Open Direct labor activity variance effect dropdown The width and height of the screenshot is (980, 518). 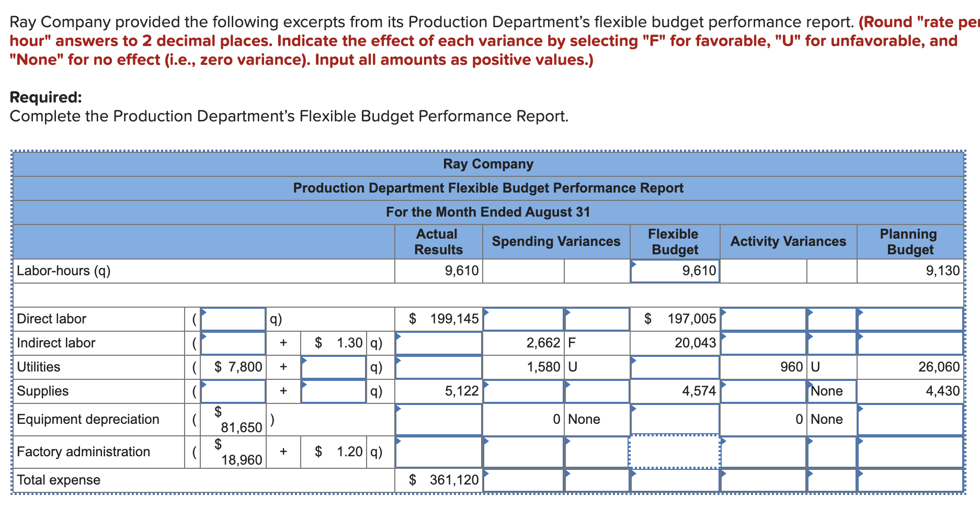tap(831, 319)
